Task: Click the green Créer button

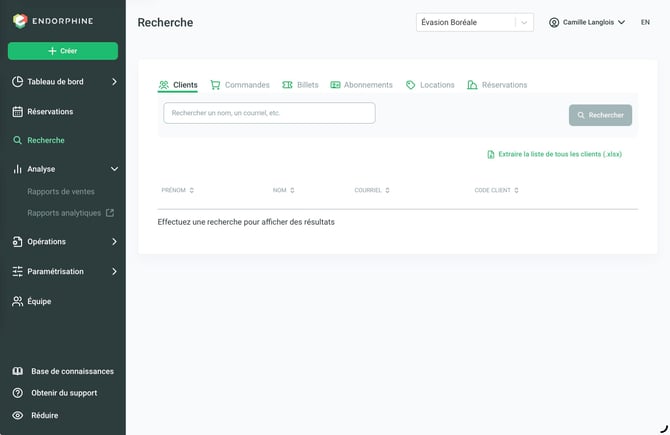Action: (x=63, y=51)
